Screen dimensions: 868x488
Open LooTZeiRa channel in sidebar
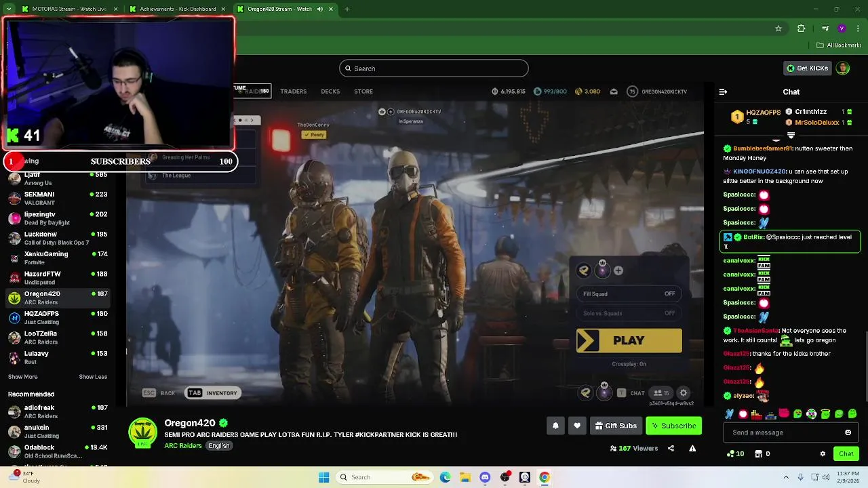pyautogui.click(x=58, y=337)
